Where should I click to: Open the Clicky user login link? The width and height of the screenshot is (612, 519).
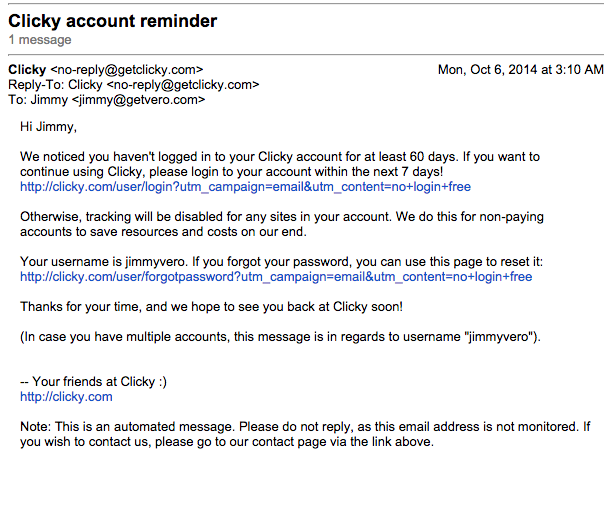[245, 187]
